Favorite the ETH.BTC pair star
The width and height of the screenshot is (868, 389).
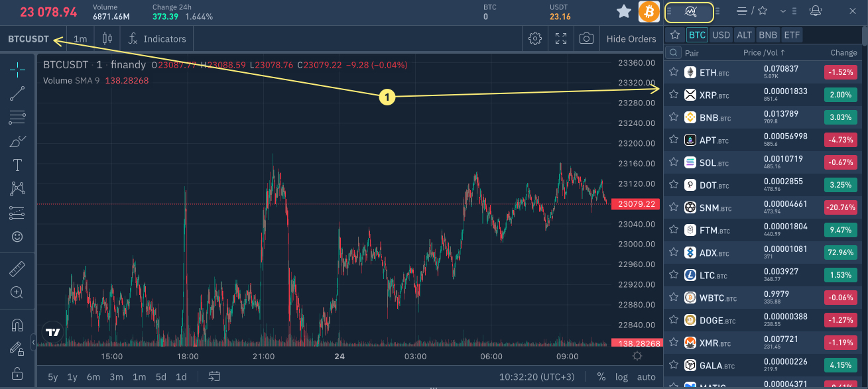674,72
